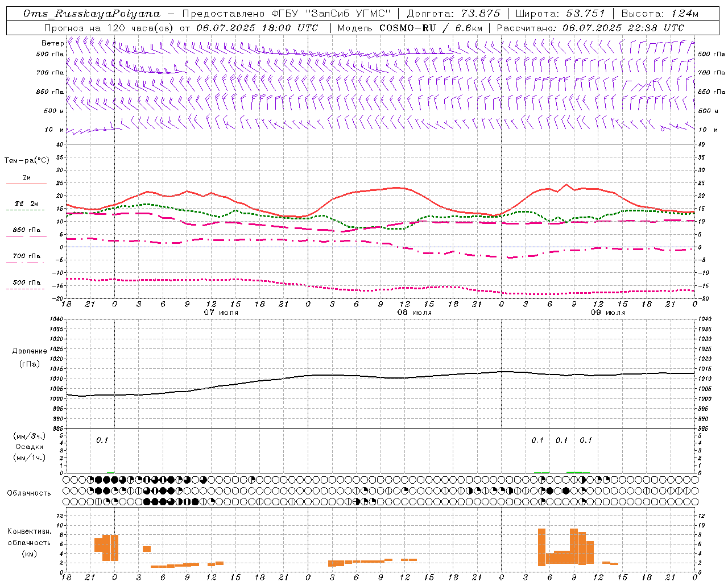This screenshot has height=582, width=728.
Task: Click the 'Давление' pressure panel label
Action: pyautogui.click(x=30, y=351)
